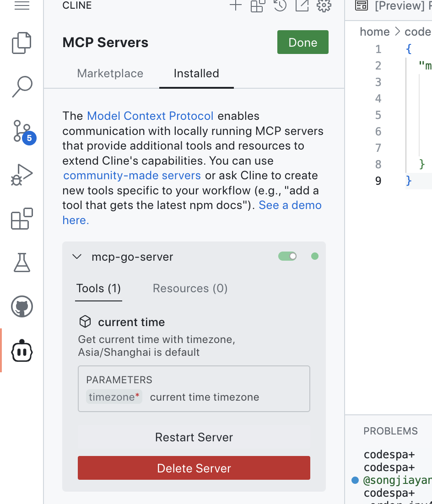Open the hamburger menu
Viewport: 432px width, 504px height.
[x=22, y=6]
